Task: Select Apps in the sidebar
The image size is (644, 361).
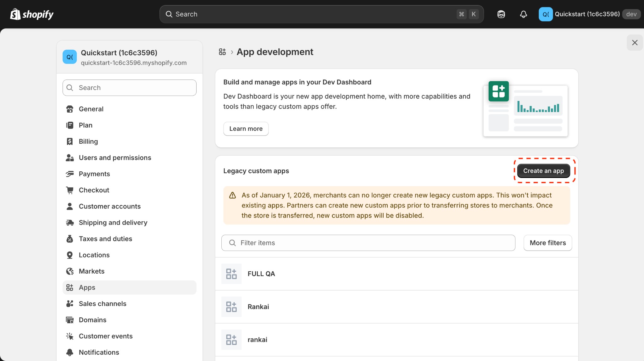Action: tap(87, 287)
